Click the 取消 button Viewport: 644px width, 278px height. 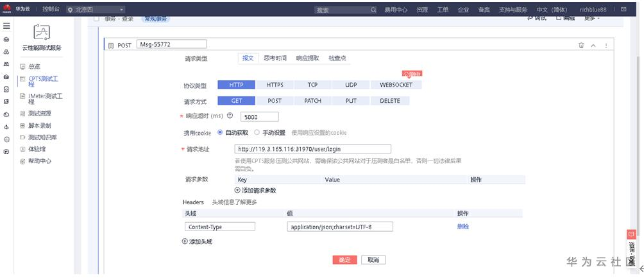click(373, 260)
